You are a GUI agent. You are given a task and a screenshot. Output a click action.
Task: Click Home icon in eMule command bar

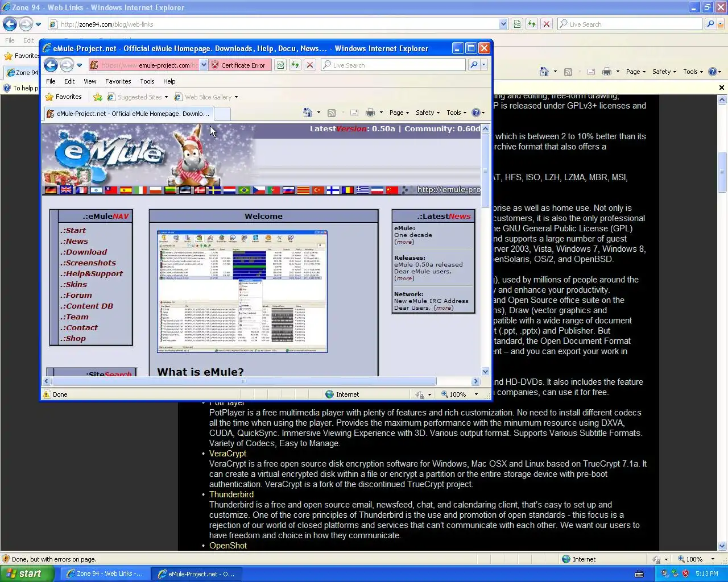point(307,113)
